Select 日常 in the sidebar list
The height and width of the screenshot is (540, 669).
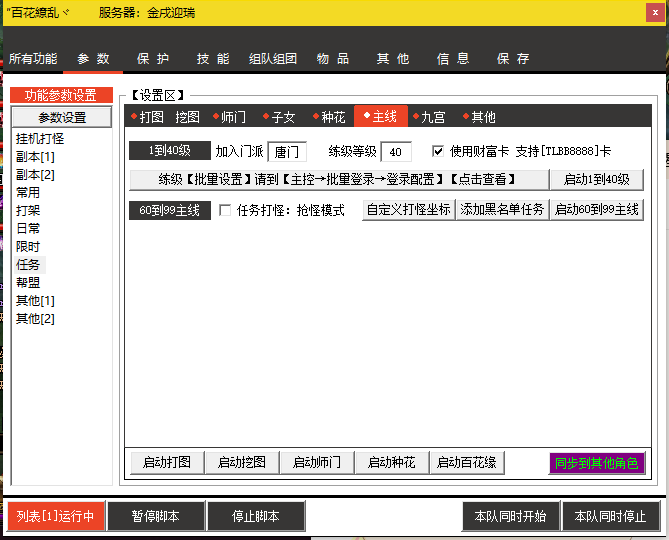tap(28, 228)
